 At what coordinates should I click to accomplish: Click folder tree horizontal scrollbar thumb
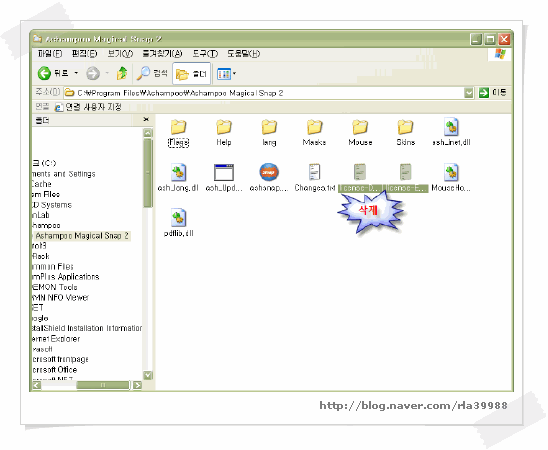click(103, 385)
